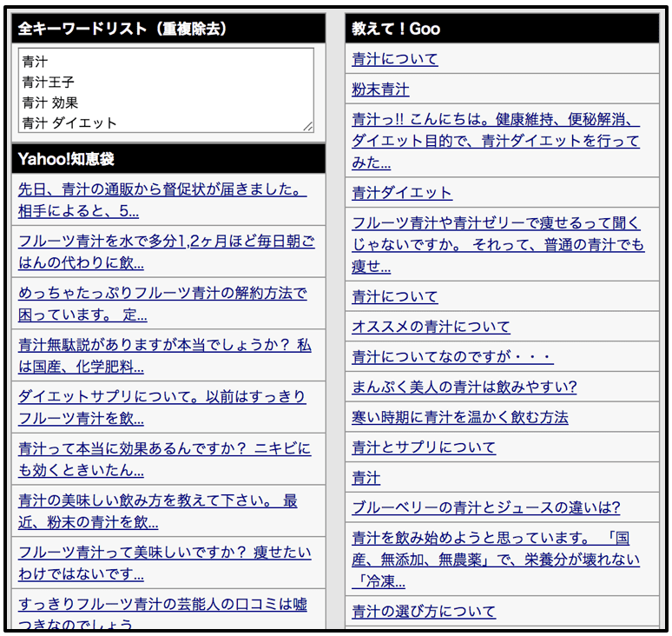The image size is (672, 636).
Task: Open link ブルーベリーの青汁とジュースの違いは?
Action: (x=486, y=507)
